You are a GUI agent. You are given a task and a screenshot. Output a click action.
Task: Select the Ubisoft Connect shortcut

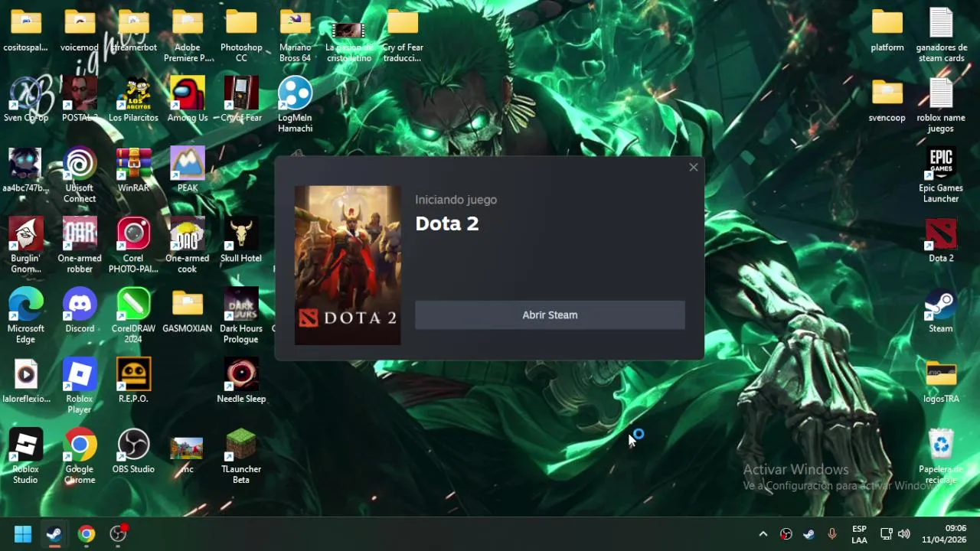pyautogui.click(x=80, y=175)
